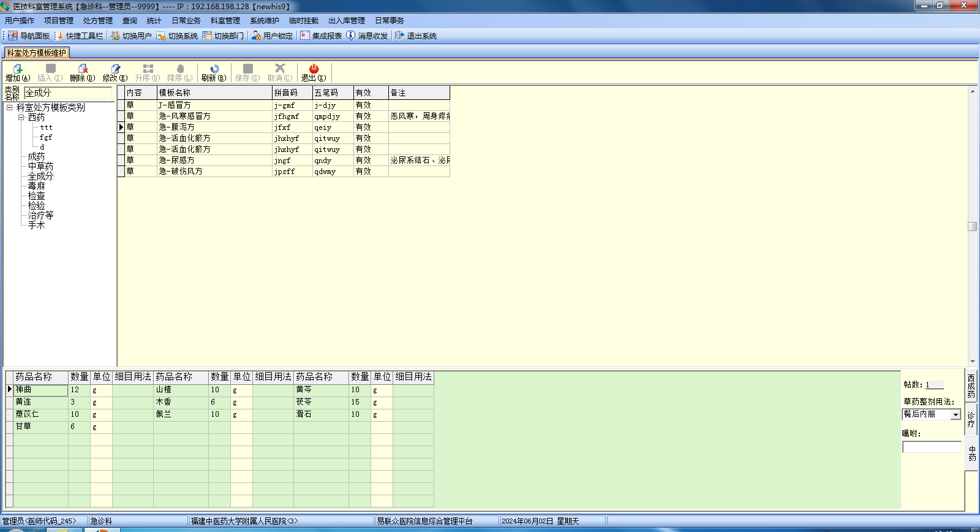Switch to the 诊疗 vertical tab
The height and width of the screenshot is (532, 980).
[x=971, y=420]
